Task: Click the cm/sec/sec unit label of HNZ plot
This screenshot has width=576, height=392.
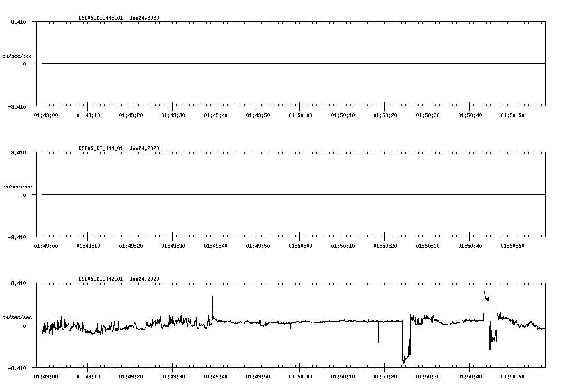Action: click(x=17, y=317)
